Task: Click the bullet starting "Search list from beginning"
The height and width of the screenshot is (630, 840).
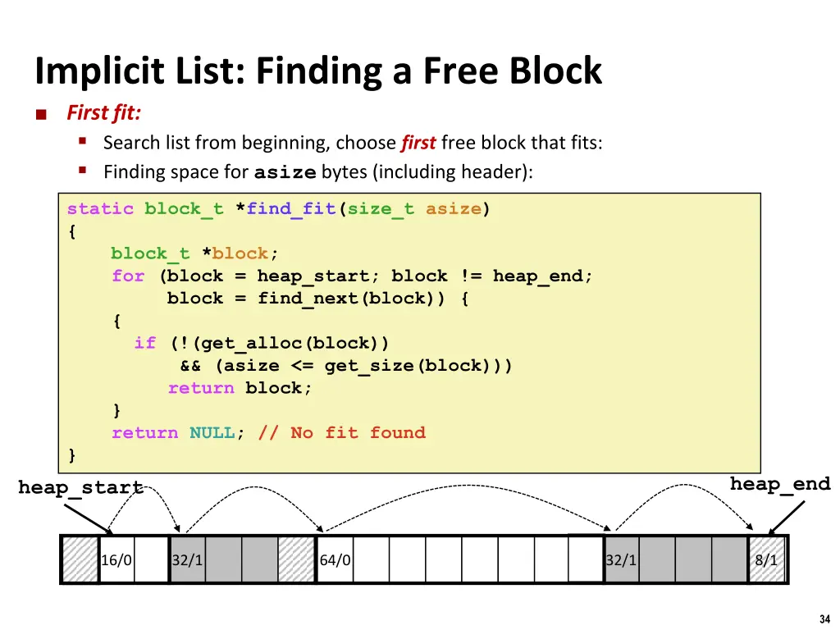Action: point(353,143)
